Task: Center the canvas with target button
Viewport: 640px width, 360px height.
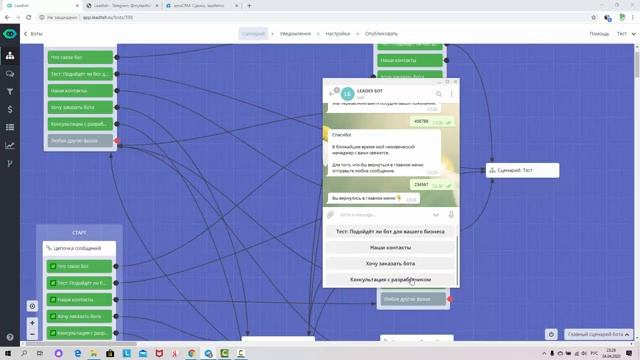Action: click(x=32, y=306)
